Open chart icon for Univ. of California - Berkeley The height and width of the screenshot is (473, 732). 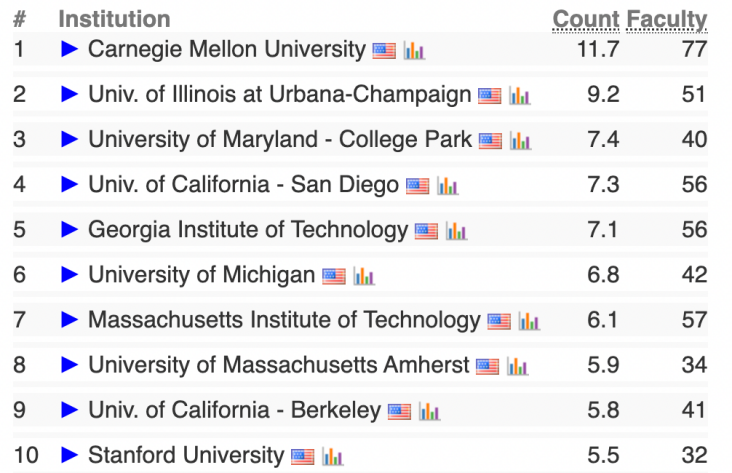point(429,411)
